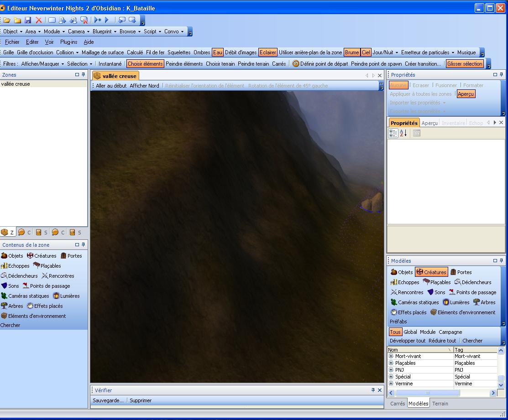Pin the Modèles panel with pushpin icon
The height and width of the screenshot is (420, 508).
501,261
